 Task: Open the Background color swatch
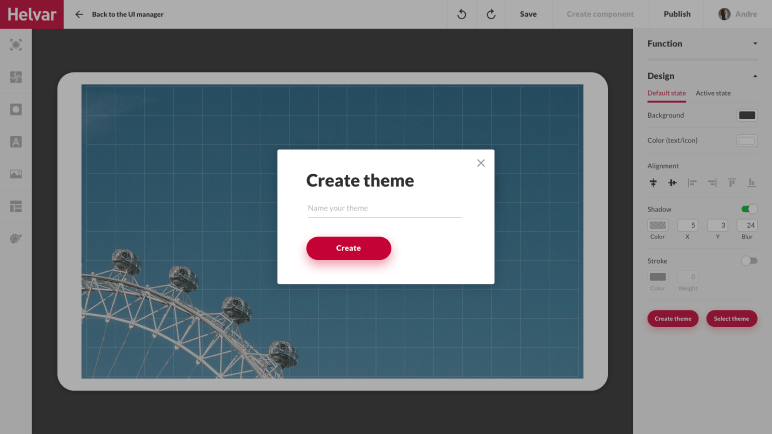747,115
